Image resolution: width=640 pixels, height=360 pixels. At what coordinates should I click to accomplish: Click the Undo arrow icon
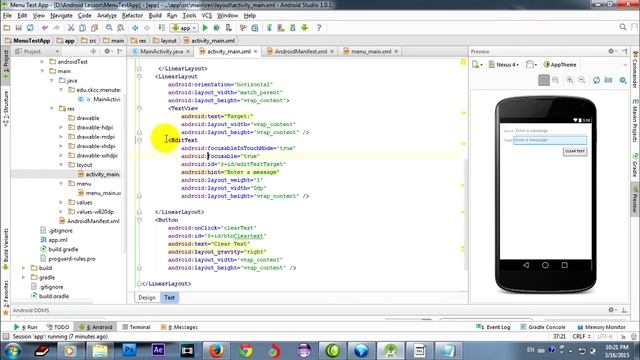click(x=45, y=28)
